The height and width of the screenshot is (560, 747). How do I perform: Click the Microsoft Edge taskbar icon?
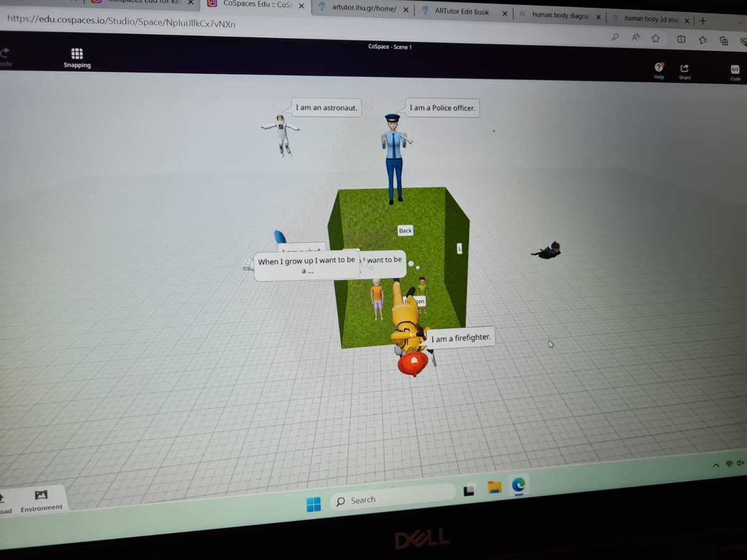518,485
